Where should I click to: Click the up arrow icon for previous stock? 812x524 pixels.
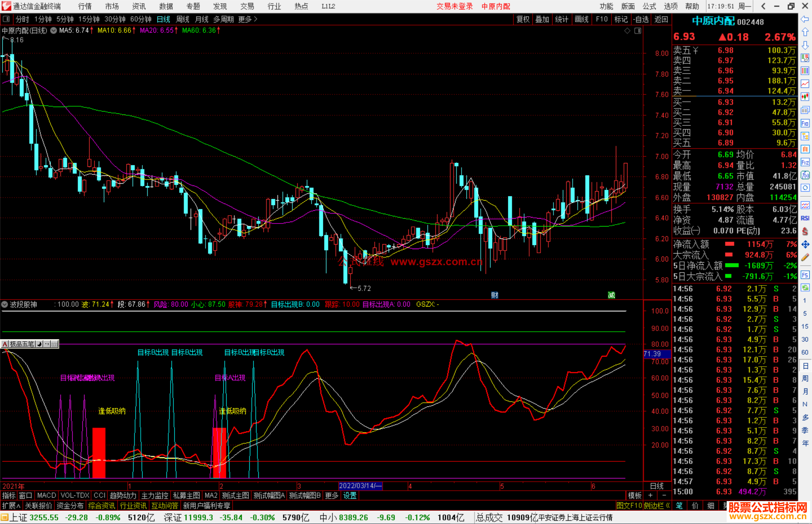[805, 32]
